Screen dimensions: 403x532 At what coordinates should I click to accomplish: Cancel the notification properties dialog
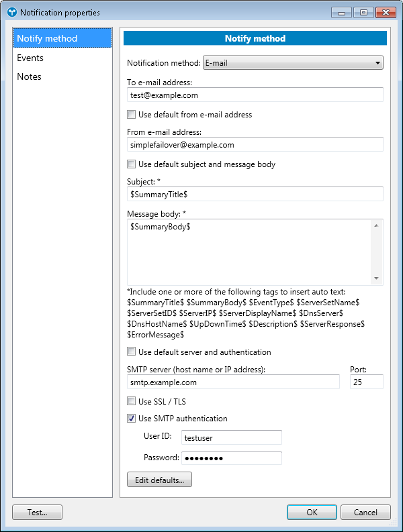click(x=365, y=512)
